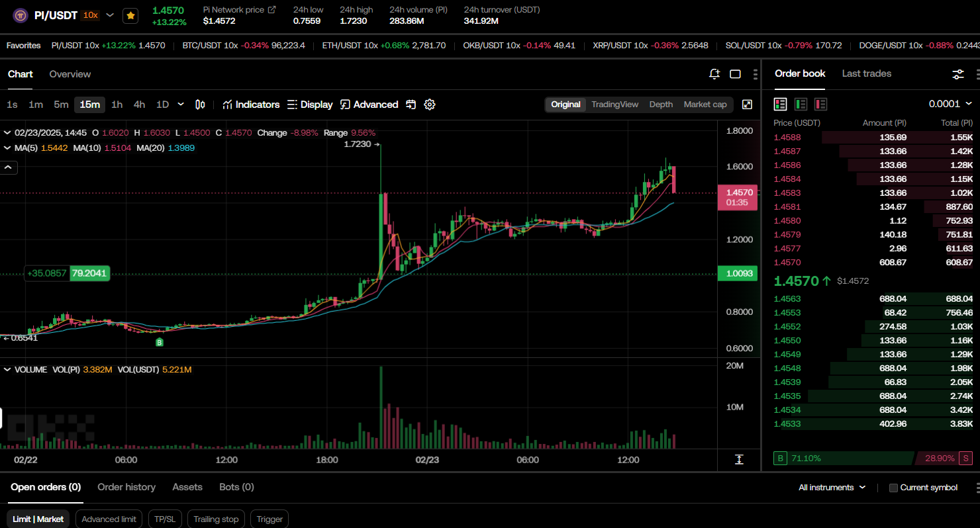Viewport: 980px width, 528px height.
Task: Click the 79.2041 position label on chart
Action: [89, 273]
